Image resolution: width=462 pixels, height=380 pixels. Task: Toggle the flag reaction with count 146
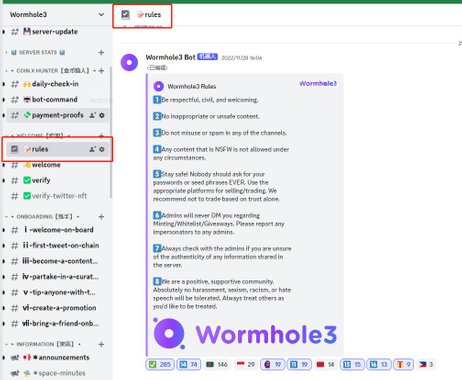point(216,365)
